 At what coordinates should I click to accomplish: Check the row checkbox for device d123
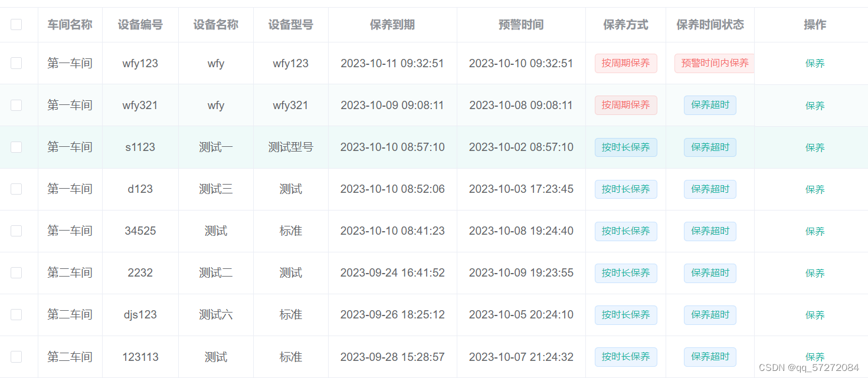click(16, 189)
